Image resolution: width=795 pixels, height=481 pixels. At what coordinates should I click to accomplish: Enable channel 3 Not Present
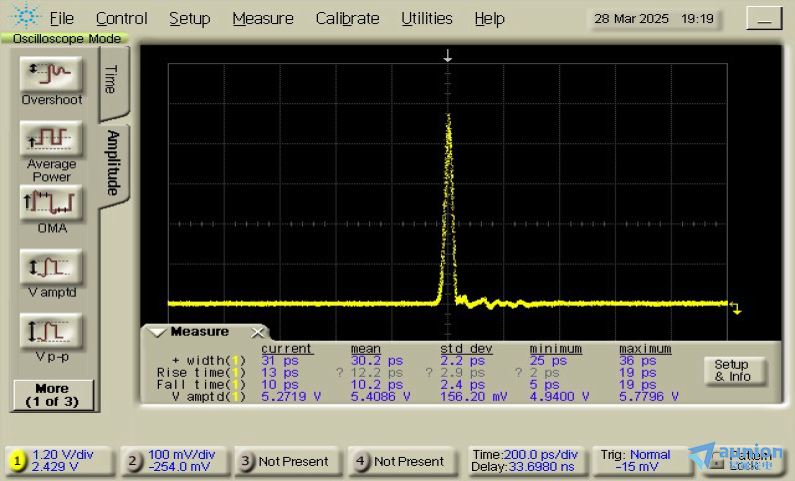(x=286, y=461)
